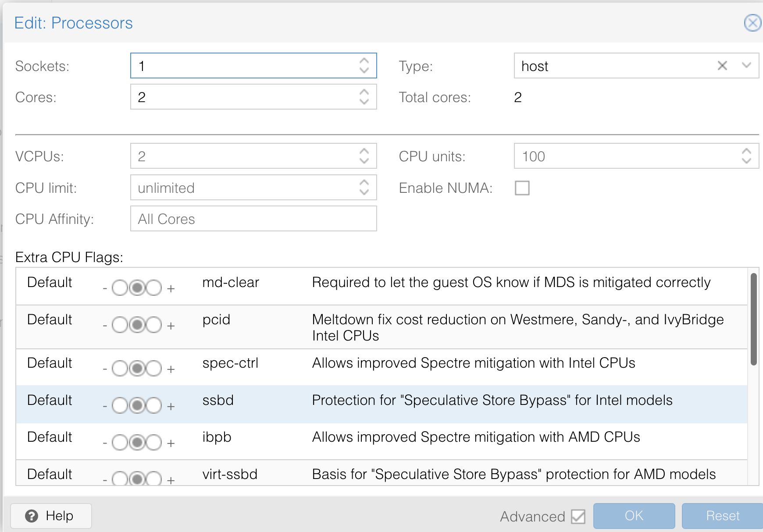Lower the CPU limit value
Screen dimensions: 763x532
[x=364, y=192]
